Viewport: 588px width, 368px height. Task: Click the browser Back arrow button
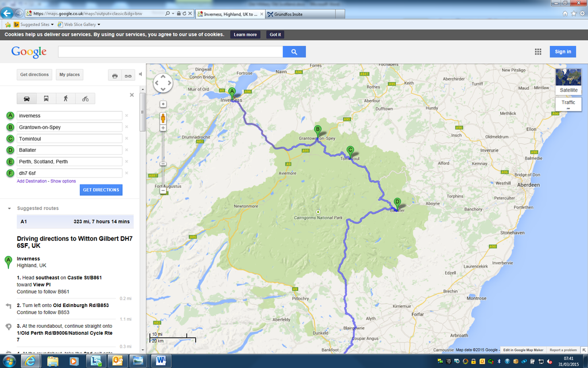[x=7, y=14]
